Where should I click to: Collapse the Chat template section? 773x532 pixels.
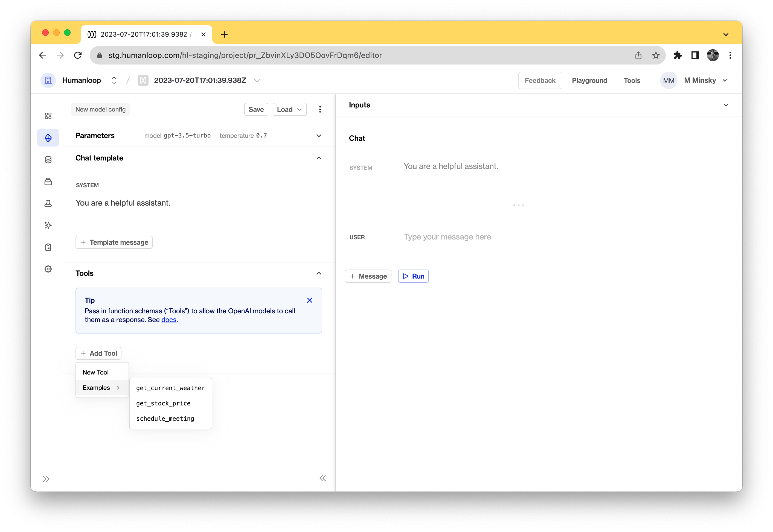pyautogui.click(x=319, y=158)
